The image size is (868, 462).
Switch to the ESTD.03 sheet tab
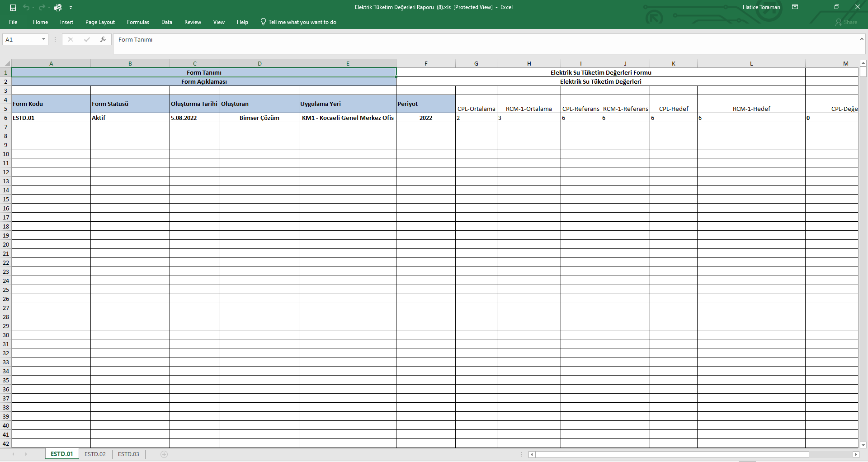(128, 454)
